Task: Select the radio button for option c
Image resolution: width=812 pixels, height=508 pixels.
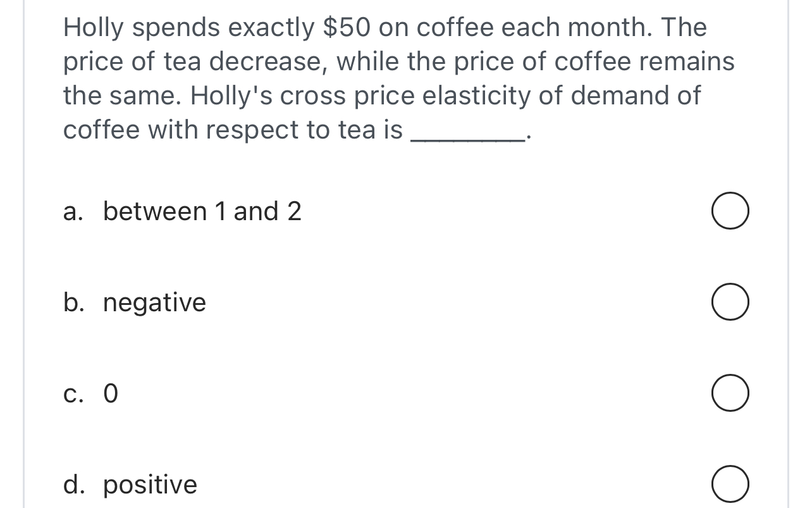Action: coord(729,393)
